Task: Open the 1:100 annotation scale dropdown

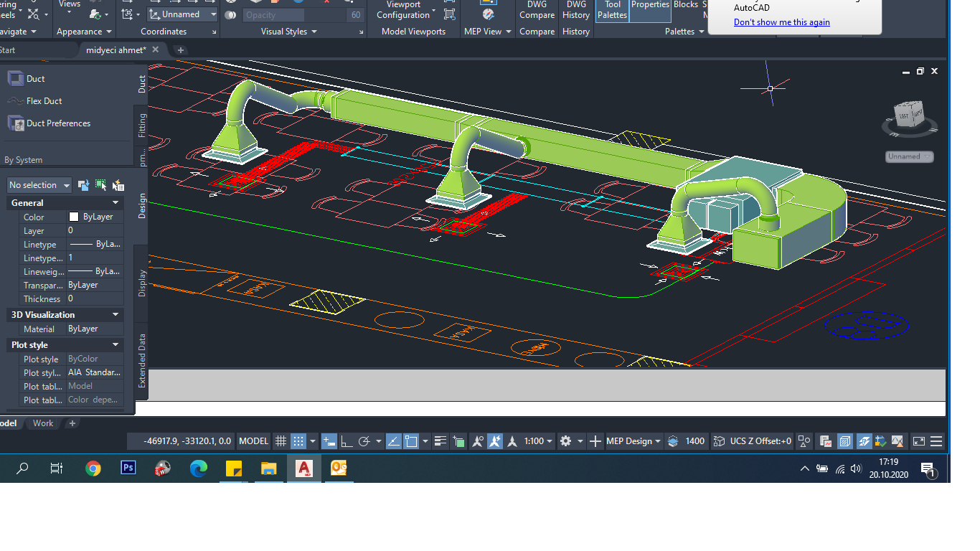Action: (x=538, y=441)
